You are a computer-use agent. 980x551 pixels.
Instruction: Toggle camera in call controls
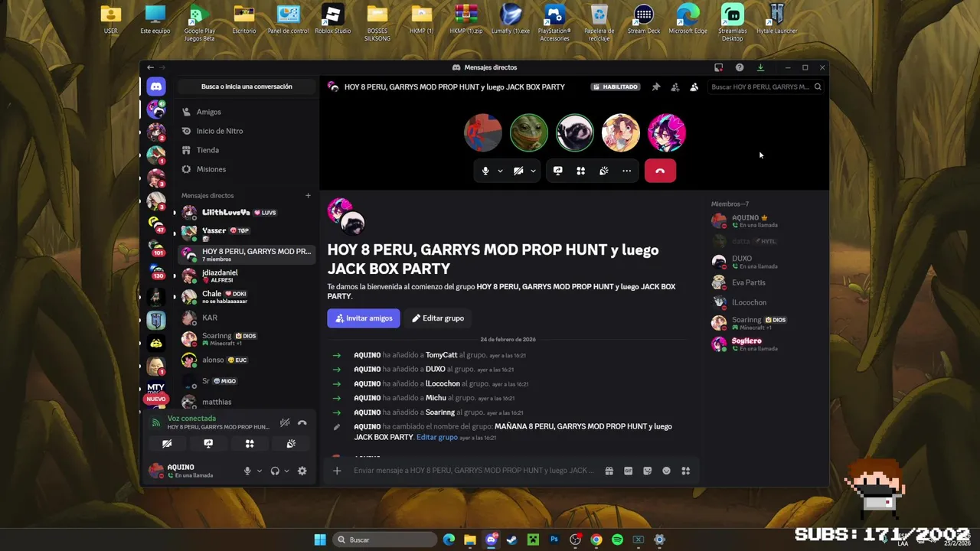point(518,171)
